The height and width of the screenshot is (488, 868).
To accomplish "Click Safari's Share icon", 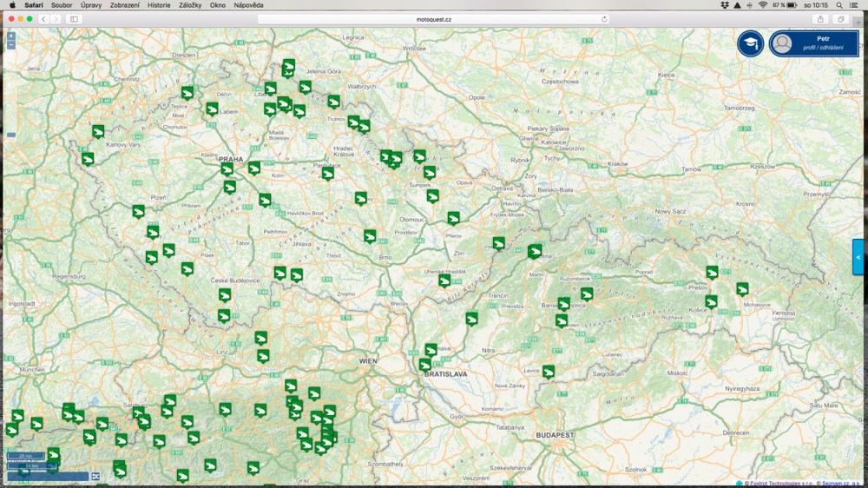I will 820,18.
